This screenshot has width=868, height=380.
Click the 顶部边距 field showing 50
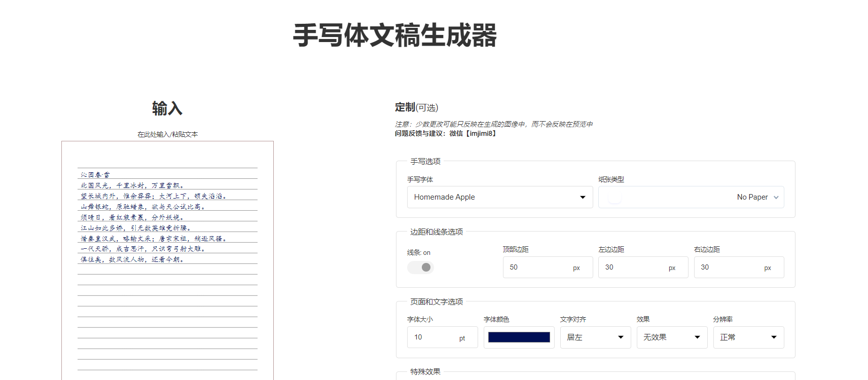click(x=548, y=267)
